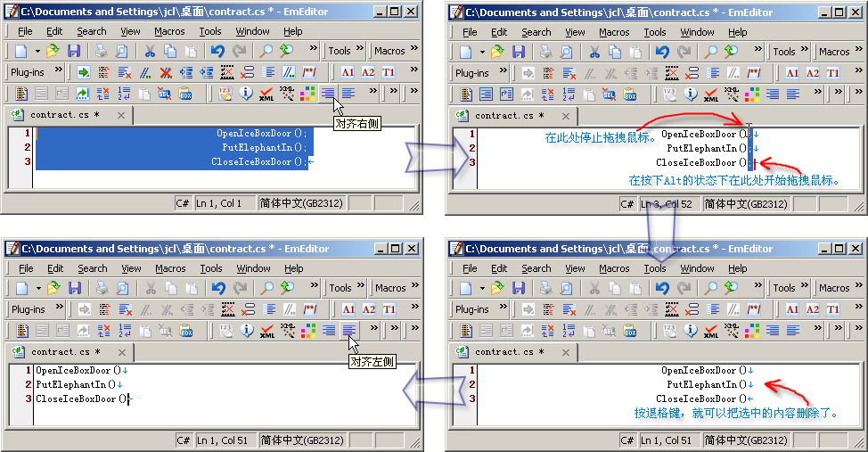
Task: Close contract.cs tab in bottom-right window
Action: (x=566, y=352)
